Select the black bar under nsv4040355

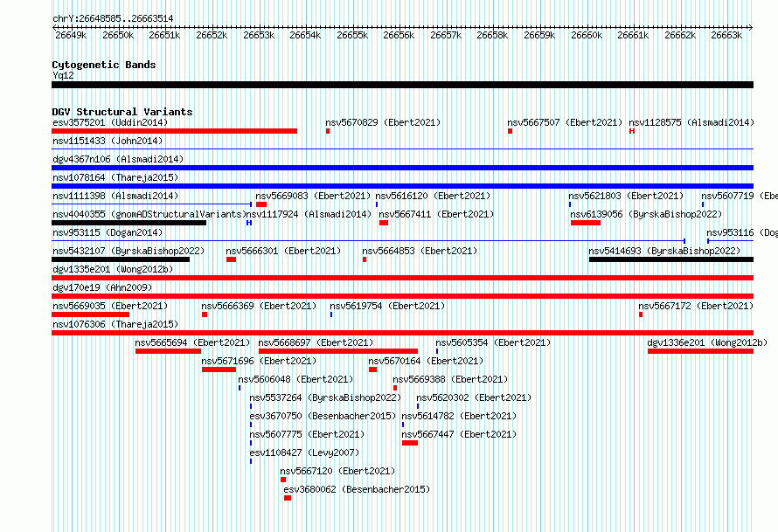tap(129, 223)
